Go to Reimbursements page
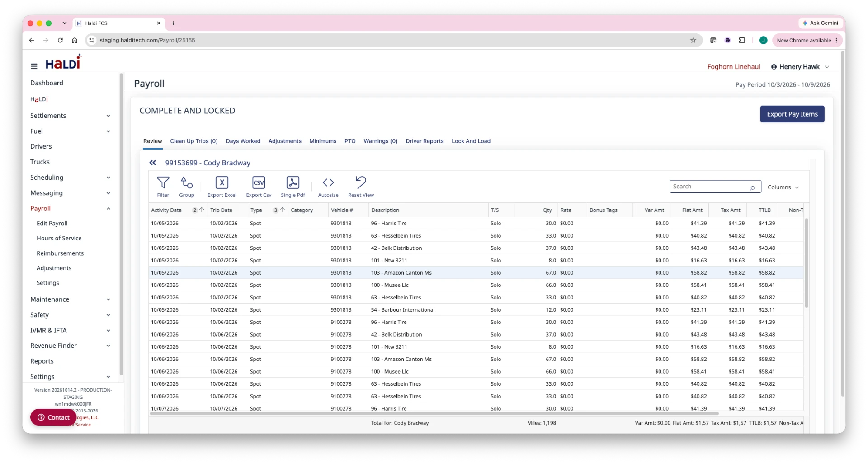 [60, 253]
